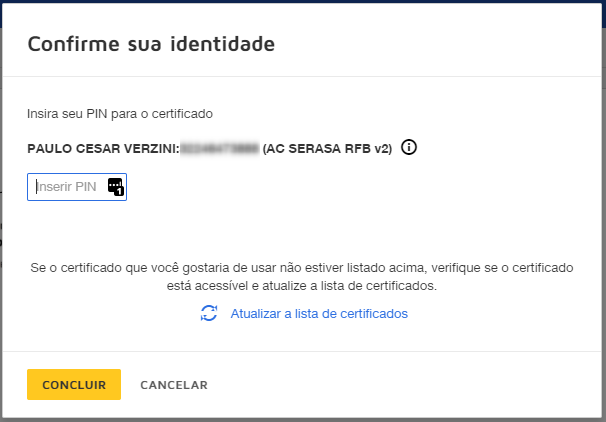This screenshot has height=422, width=606.
Task: Click the blurred certificate ID number
Action: (220, 148)
